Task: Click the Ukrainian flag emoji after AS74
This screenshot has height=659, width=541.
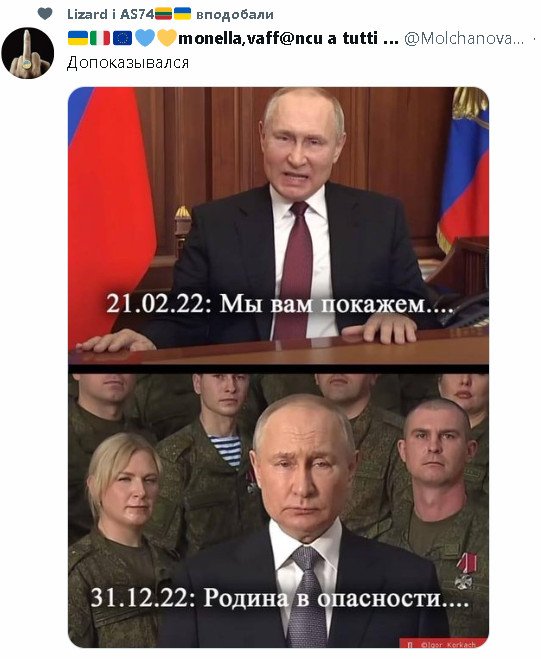Action: point(182,14)
